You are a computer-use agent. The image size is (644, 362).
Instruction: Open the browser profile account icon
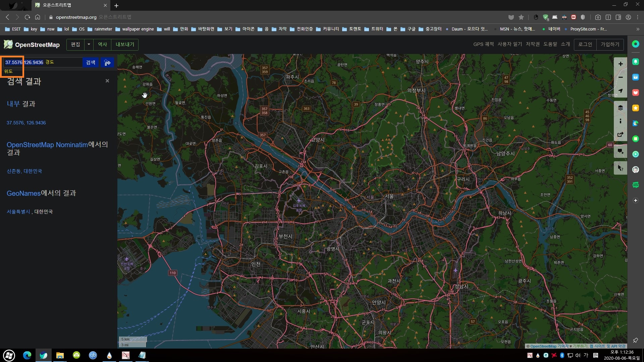(x=628, y=17)
